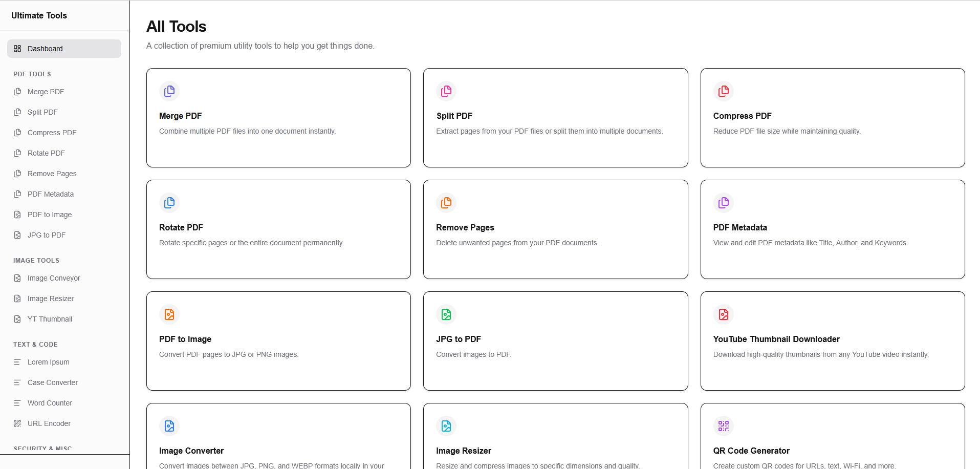The height and width of the screenshot is (469, 980).
Task: Click the orange PDF to Image icon
Action: (x=169, y=314)
